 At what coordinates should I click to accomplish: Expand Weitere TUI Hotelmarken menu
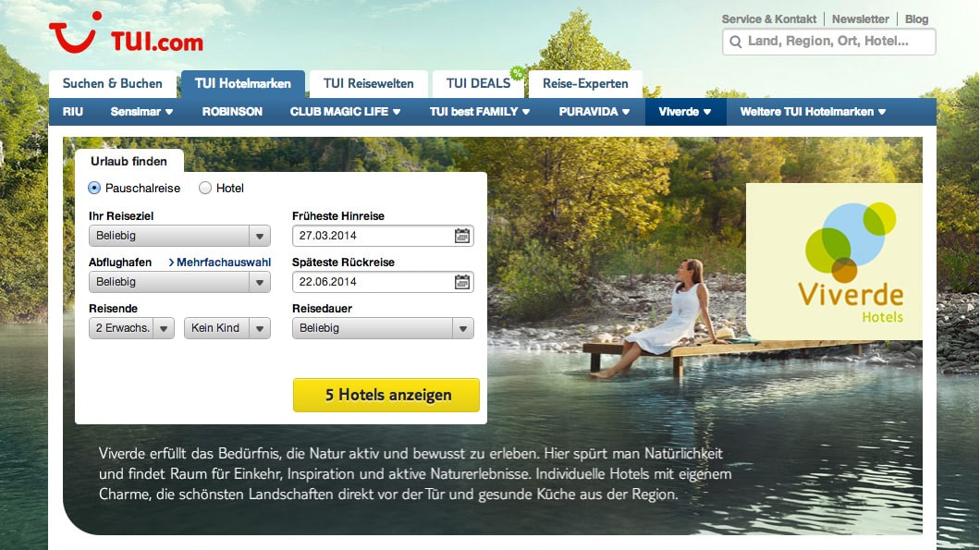point(813,112)
